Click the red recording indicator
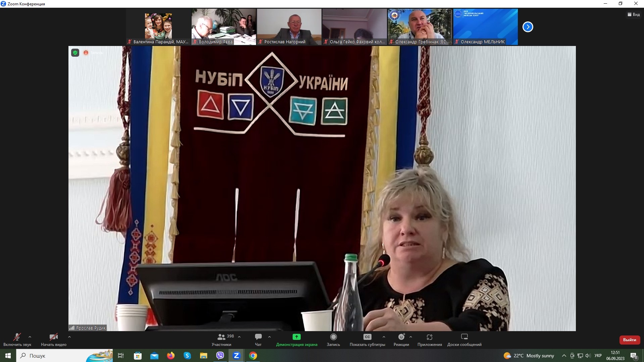 (86, 53)
